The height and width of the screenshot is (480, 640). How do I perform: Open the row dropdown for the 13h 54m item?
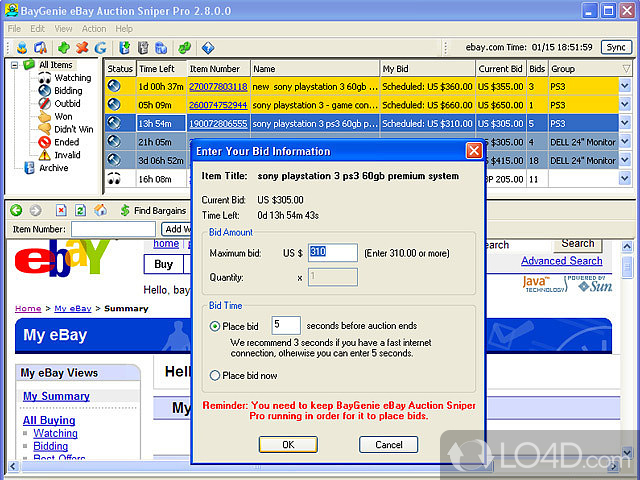tap(624, 123)
